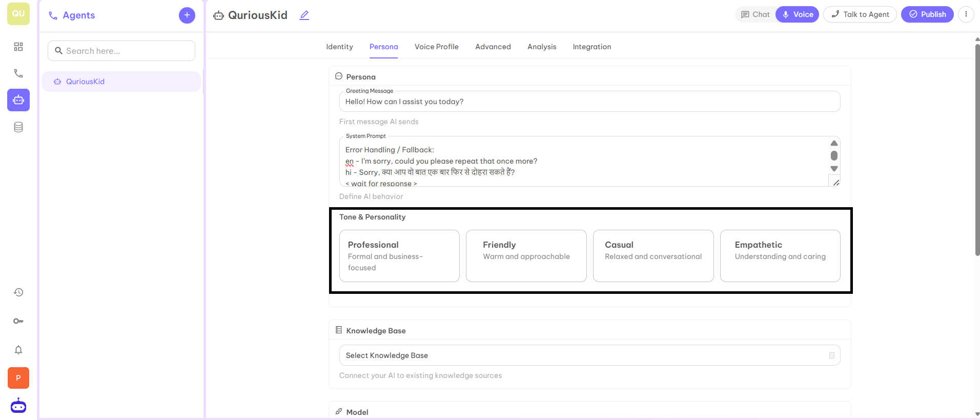980x420 pixels.
Task: Click into the Greeting Message field
Action: tap(589, 102)
